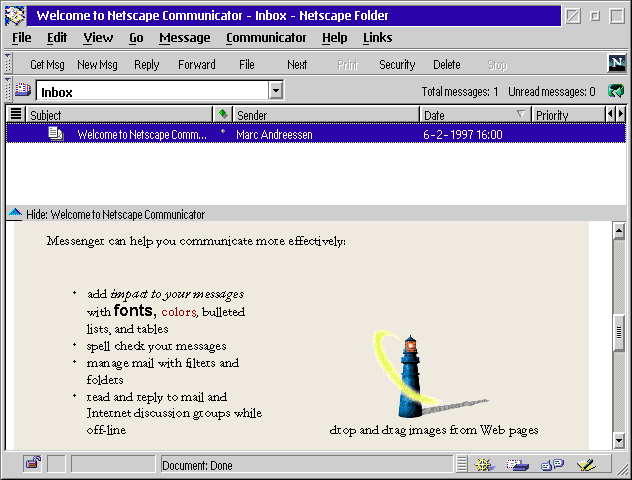Open Composer pencil icon in component bar

[586, 465]
